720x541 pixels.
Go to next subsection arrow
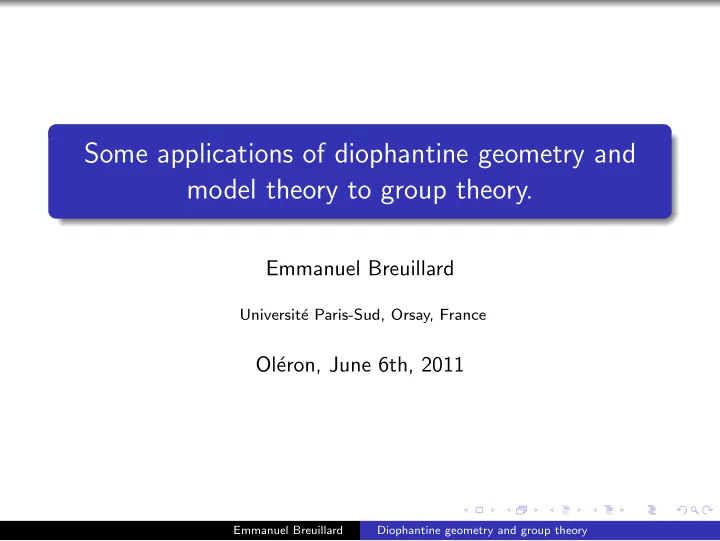click(579, 510)
